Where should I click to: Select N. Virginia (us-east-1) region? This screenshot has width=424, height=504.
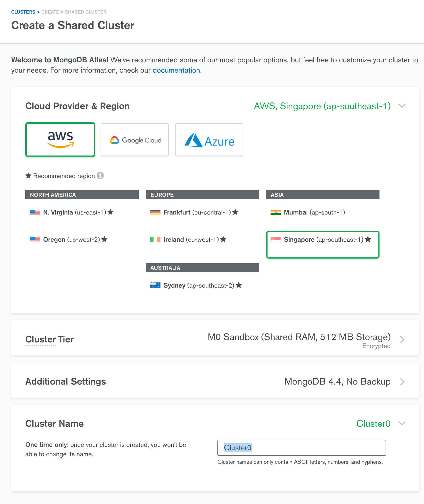[82, 212]
